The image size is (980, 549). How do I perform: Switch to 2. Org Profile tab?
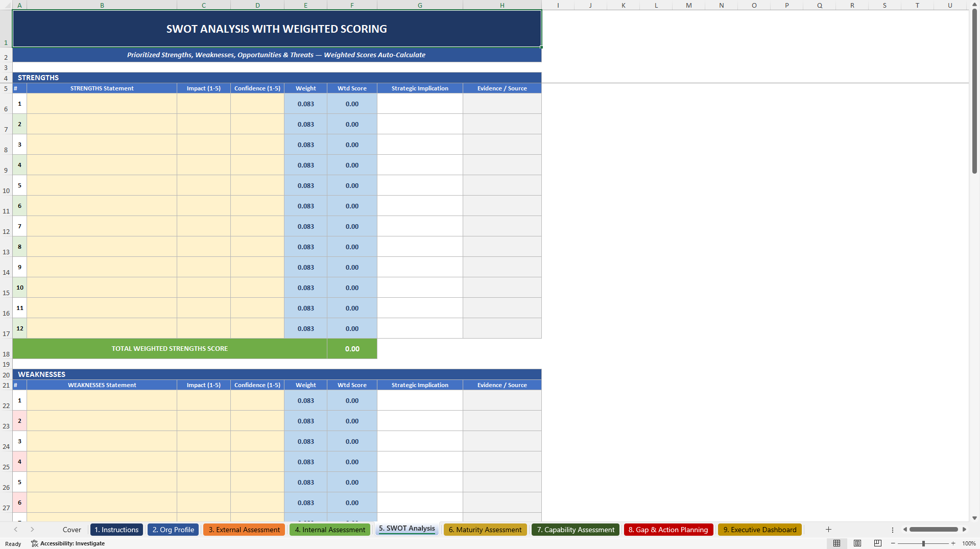click(173, 530)
